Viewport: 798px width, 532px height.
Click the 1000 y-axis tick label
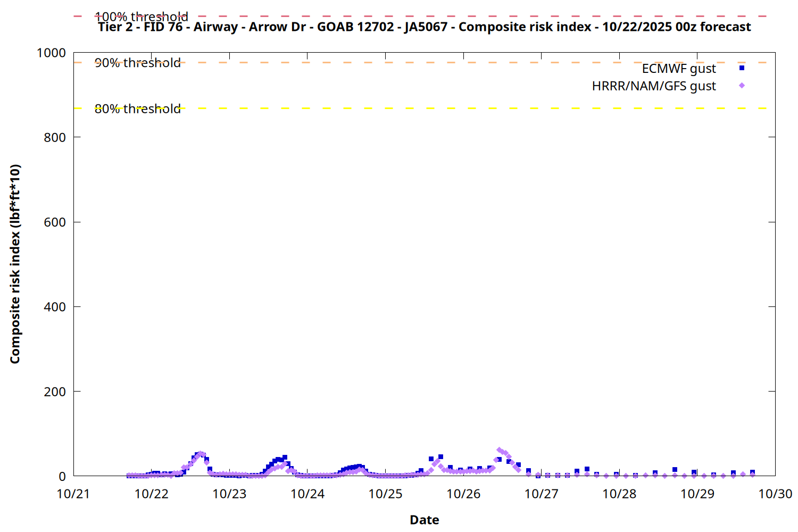pyautogui.click(x=51, y=53)
